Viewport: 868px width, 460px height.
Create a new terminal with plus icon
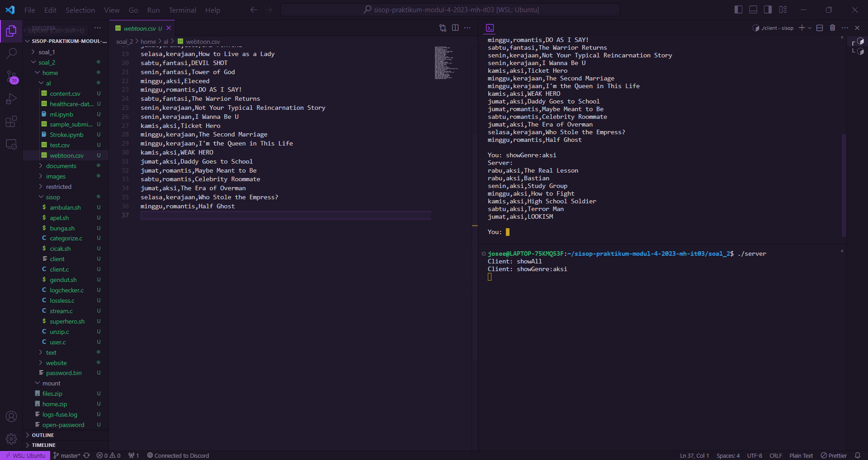[x=802, y=28]
